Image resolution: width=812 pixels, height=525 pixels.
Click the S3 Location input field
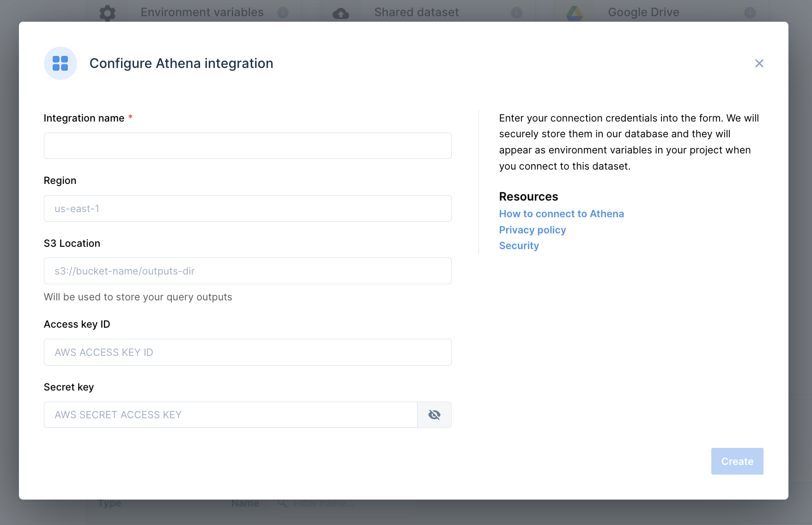click(x=248, y=271)
